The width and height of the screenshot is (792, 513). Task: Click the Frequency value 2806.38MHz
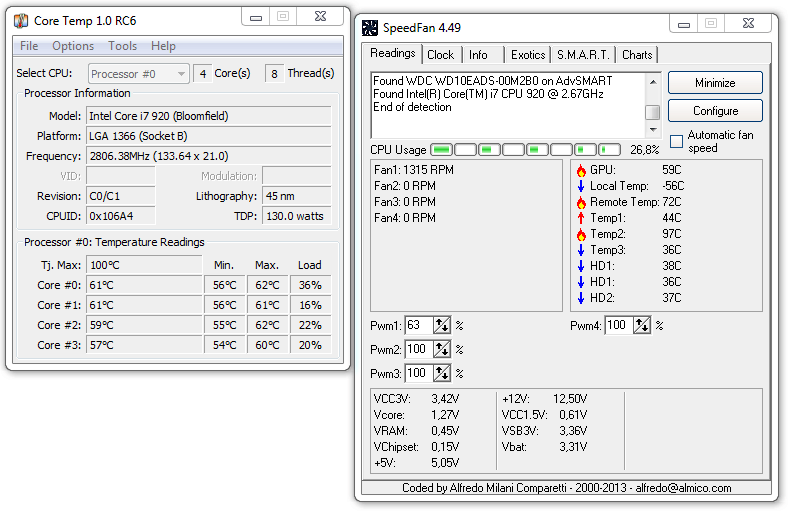tap(209, 157)
